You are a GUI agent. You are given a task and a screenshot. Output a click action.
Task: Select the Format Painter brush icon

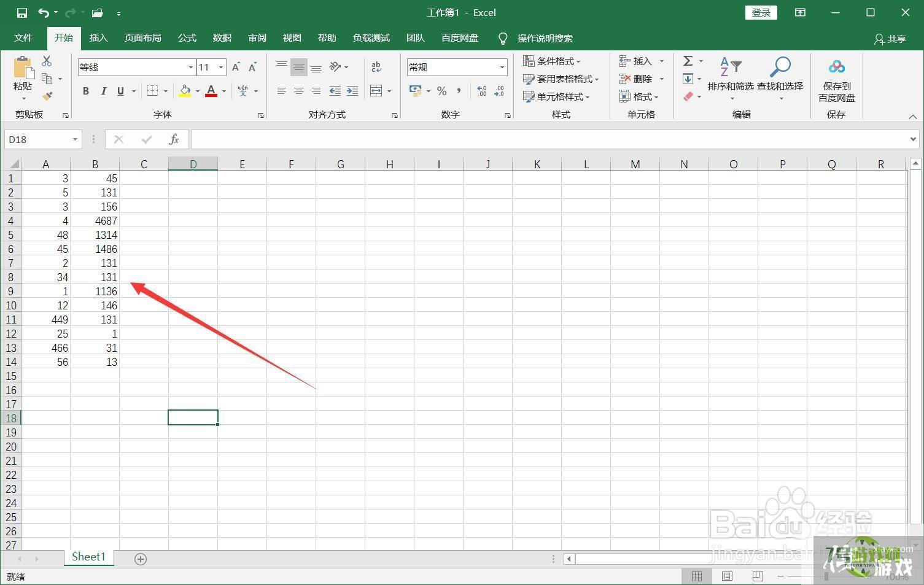[x=47, y=96]
